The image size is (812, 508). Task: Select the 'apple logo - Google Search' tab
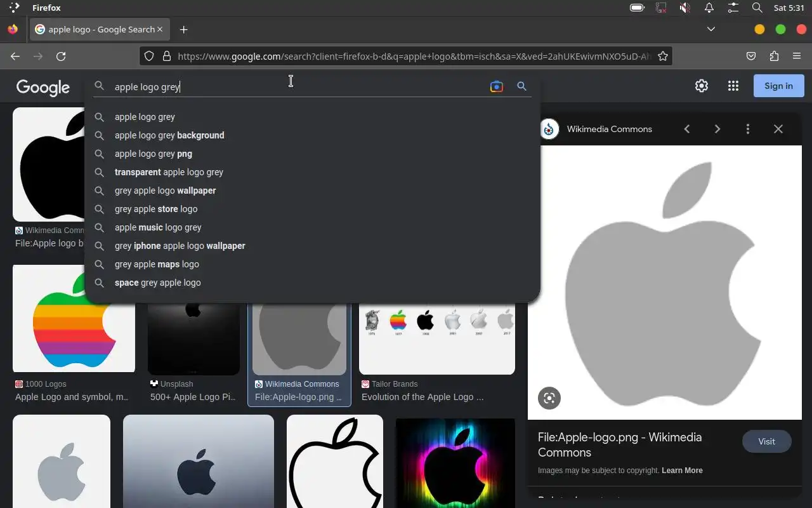pyautogui.click(x=100, y=29)
